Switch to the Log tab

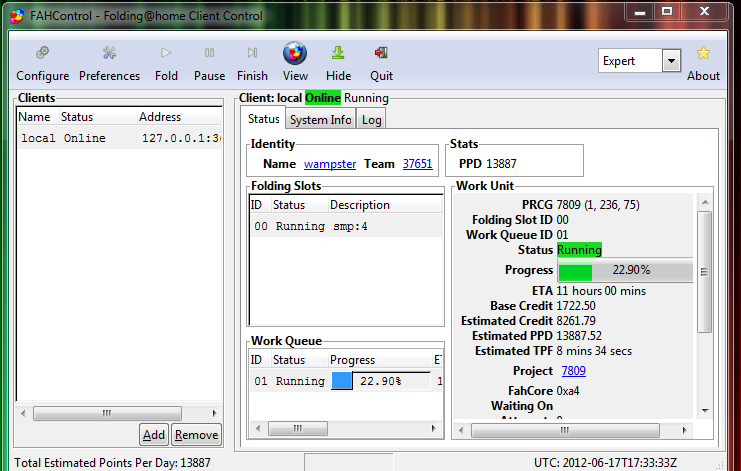pos(371,120)
